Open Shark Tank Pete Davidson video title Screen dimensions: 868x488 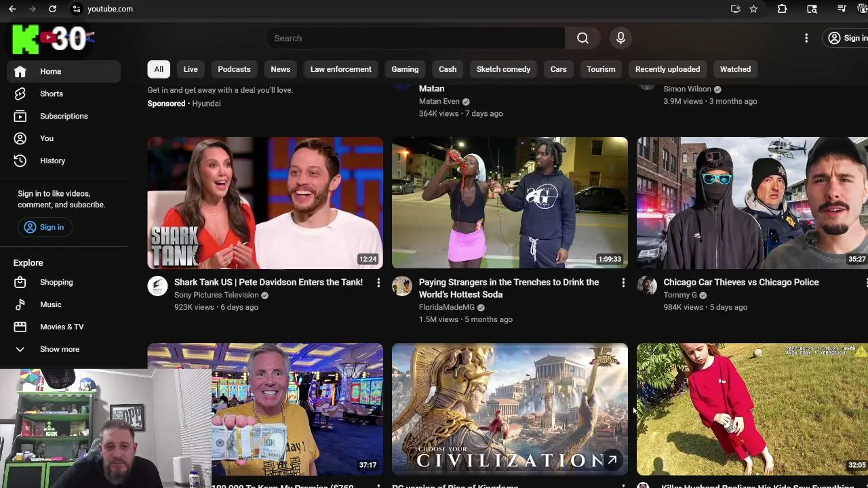pyautogui.click(x=269, y=282)
